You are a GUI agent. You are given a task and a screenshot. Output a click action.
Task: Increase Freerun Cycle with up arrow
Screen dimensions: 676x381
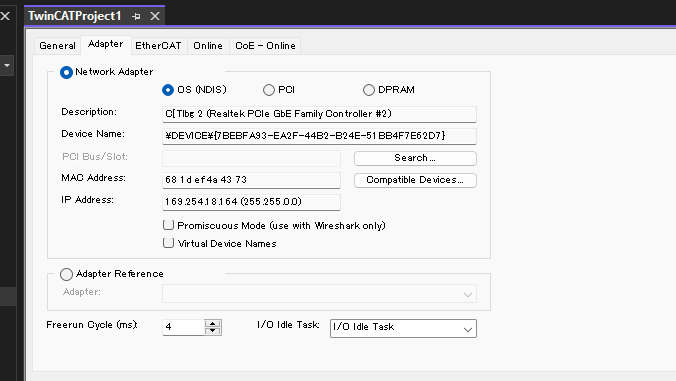[213, 323]
